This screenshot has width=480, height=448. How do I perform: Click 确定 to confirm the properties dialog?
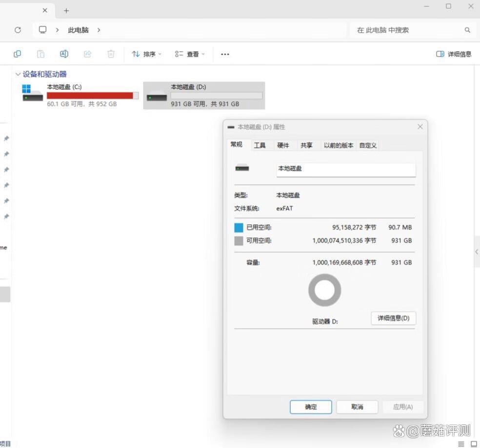pyautogui.click(x=310, y=407)
